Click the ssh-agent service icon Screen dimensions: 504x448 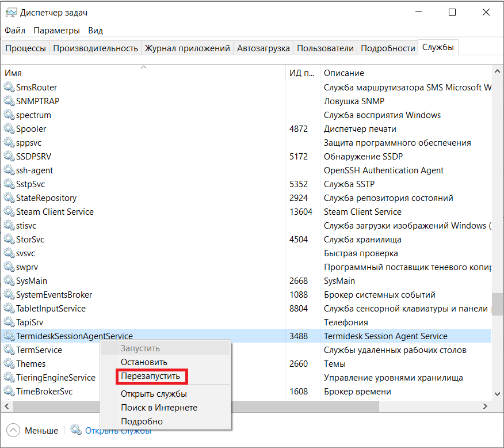(x=9, y=170)
